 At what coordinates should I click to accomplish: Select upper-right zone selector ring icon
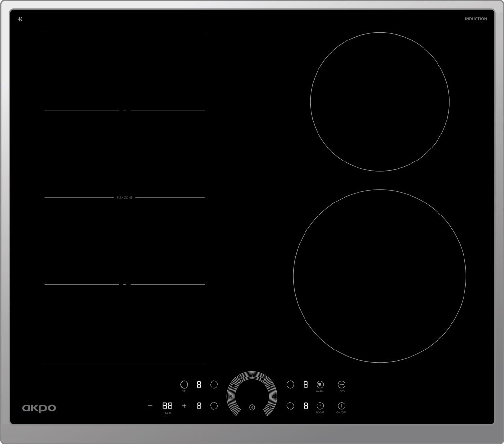[290, 384]
